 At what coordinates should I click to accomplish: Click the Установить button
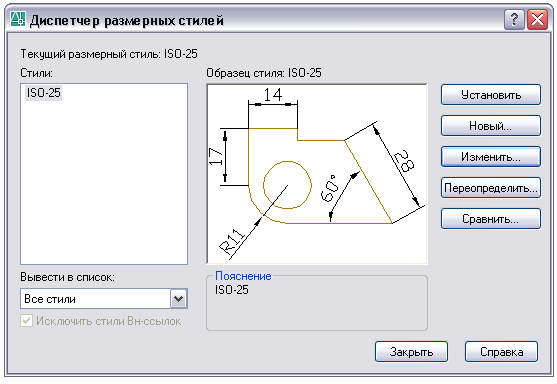(x=491, y=94)
